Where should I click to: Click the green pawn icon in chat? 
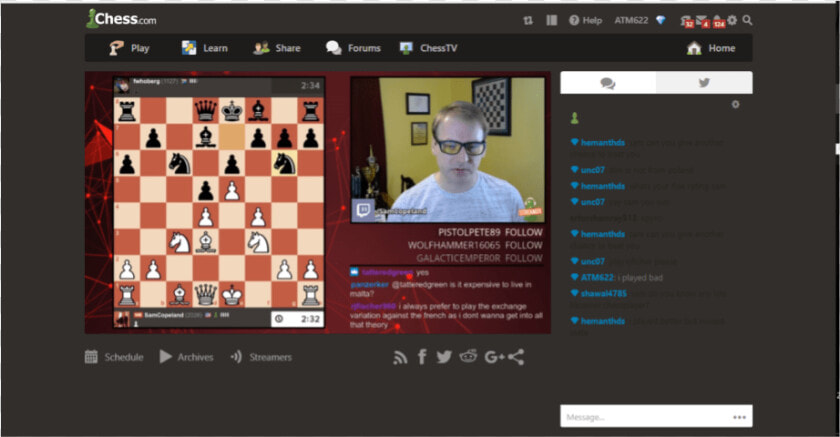(574, 118)
